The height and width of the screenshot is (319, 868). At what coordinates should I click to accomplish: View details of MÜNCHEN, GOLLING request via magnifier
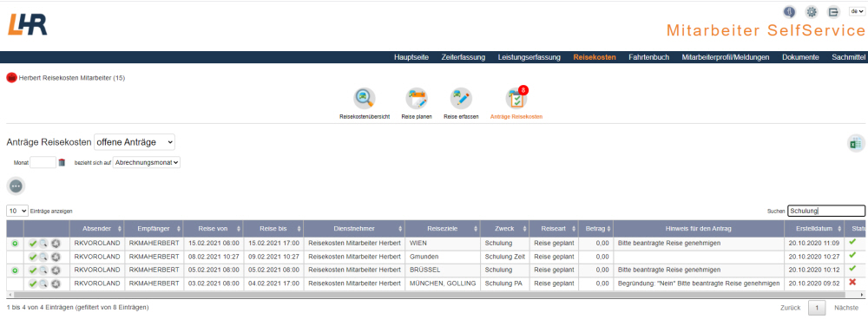click(43, 283)
